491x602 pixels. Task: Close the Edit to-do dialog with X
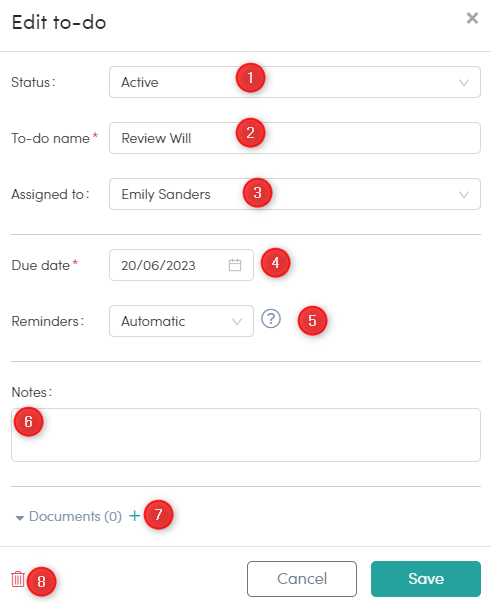[x=472, y=18]
